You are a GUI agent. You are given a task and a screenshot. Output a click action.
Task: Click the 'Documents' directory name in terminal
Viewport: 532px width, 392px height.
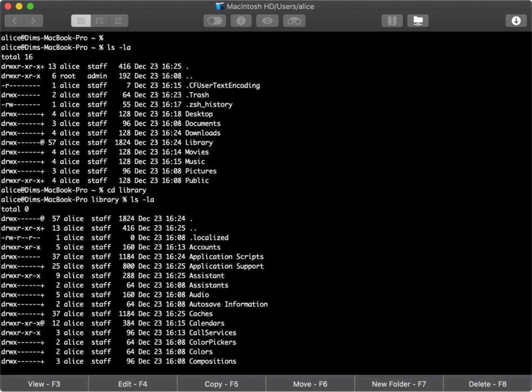[x=203, y=124]
